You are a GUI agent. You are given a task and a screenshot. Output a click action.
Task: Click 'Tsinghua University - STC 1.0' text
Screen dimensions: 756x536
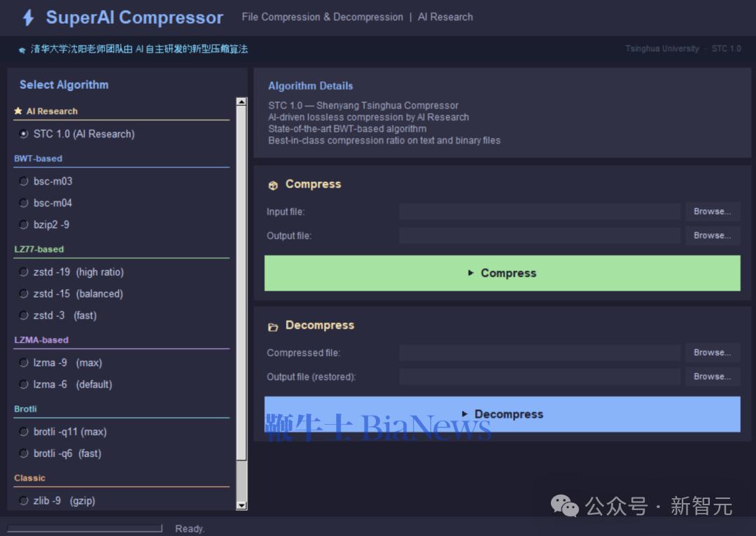click(683, 49)
